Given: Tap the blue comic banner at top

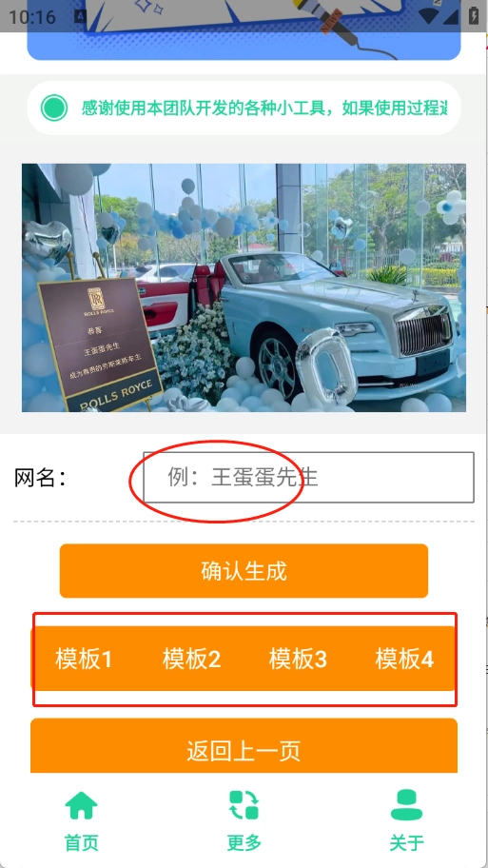Looking at the screenshot, I should pyautogui.click(x=244, y=30).
